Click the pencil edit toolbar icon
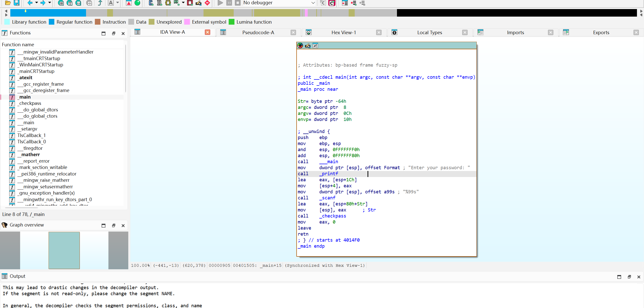 coord(198,3)
